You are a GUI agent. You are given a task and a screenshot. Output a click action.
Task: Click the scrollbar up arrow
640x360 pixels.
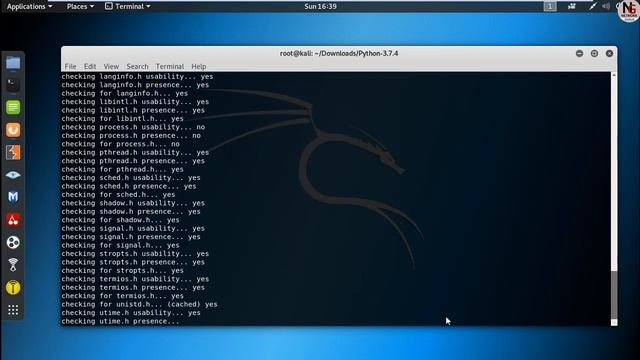(614, 75)
